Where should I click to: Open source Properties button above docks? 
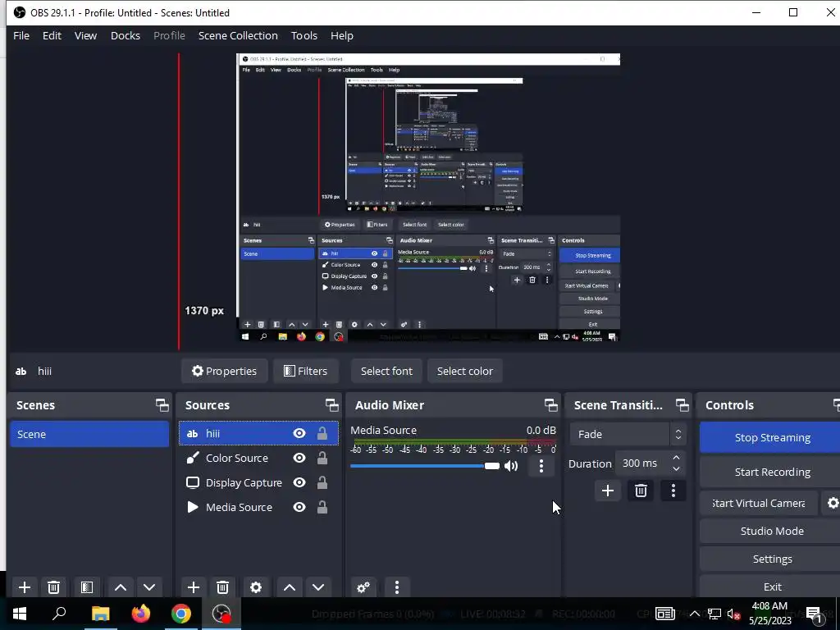coord(225,371)
